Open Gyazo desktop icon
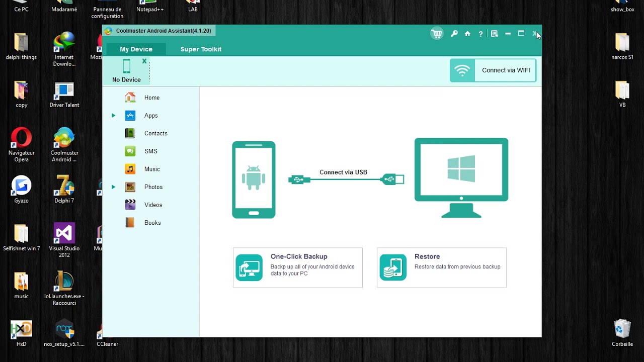 (x=21, y=190)
